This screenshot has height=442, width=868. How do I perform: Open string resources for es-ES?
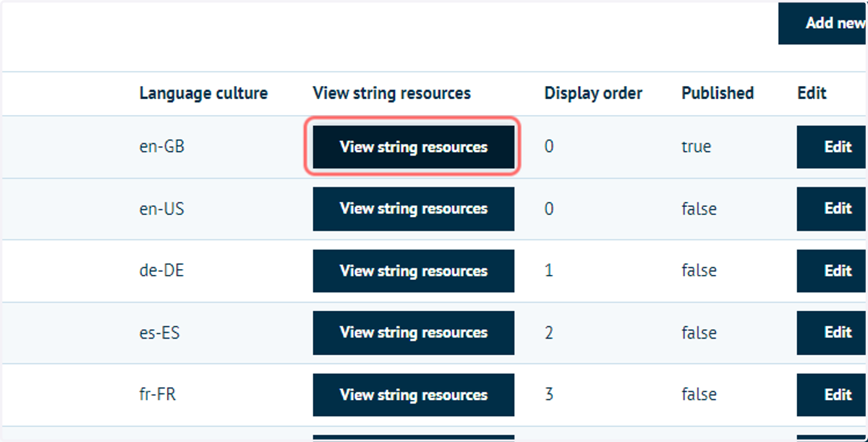(x=413, y=333)
